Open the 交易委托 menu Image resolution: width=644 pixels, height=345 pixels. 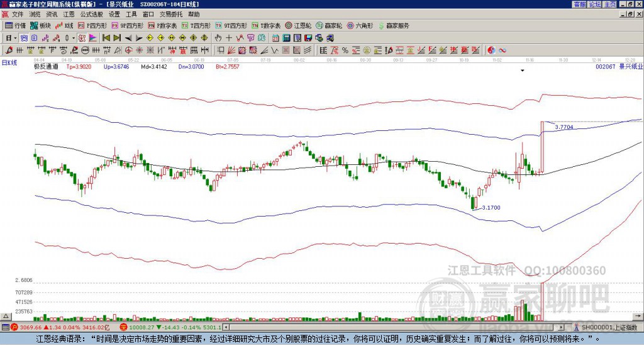(x=171, y=14)
